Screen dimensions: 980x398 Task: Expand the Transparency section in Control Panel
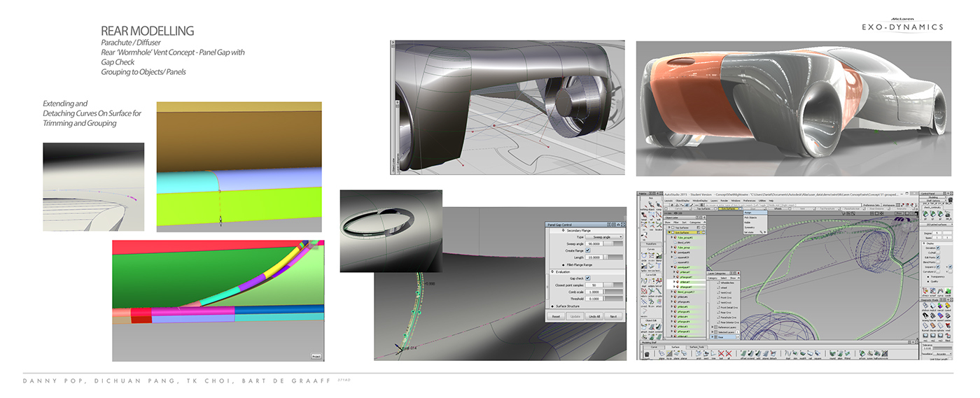pyautogui.click(x=928, y=276)
